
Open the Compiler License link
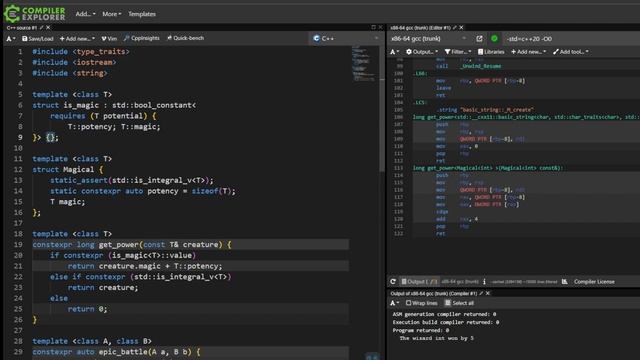pos(594,282)
